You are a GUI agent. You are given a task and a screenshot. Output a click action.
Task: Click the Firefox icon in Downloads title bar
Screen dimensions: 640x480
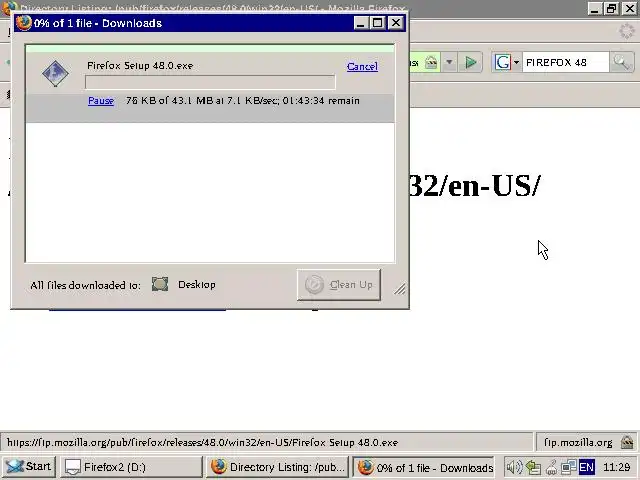(x=24, y=22)
